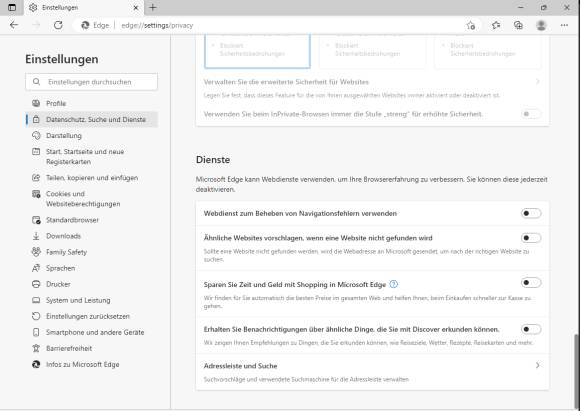Open the Collections icon in toolbar

pyautogui.click(x=518, y=25)
